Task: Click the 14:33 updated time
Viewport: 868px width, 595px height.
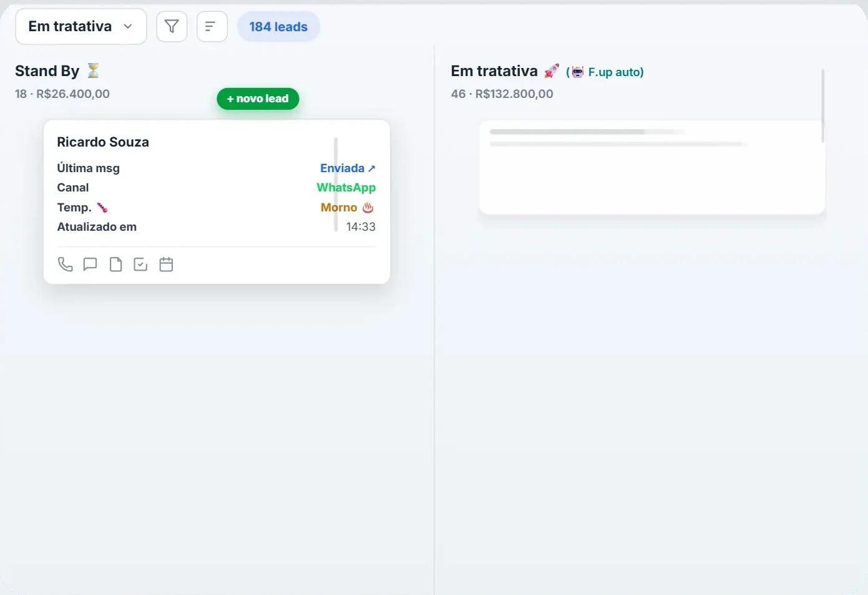Action: (x=361, y=227)
